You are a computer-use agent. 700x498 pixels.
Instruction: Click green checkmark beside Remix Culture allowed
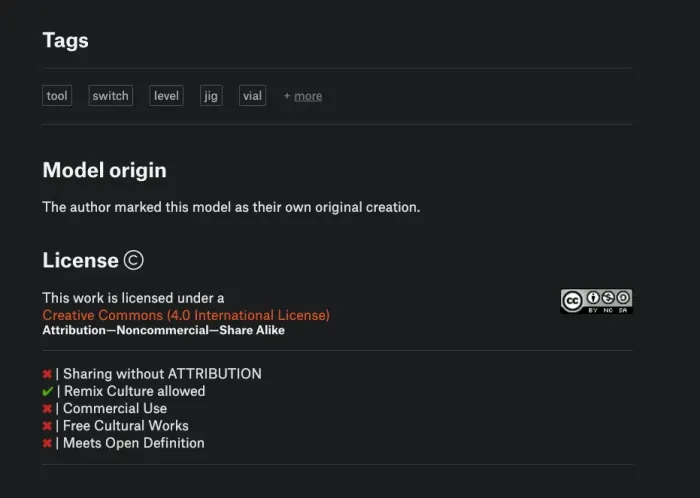[x=47, y=391]
